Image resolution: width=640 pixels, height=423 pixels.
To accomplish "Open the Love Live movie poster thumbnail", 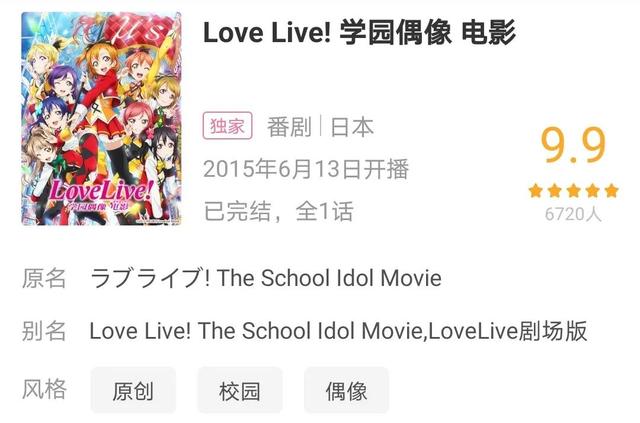I will point(101,118).
